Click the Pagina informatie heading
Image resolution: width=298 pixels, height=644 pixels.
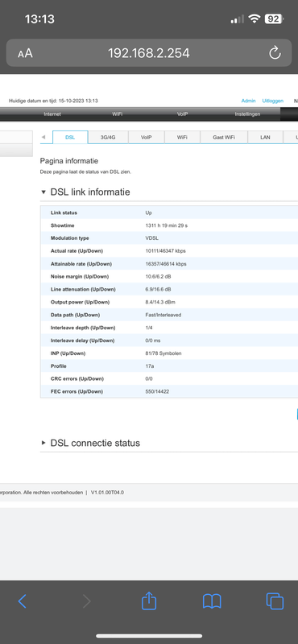pyautogui.click(x=69, y=161)
